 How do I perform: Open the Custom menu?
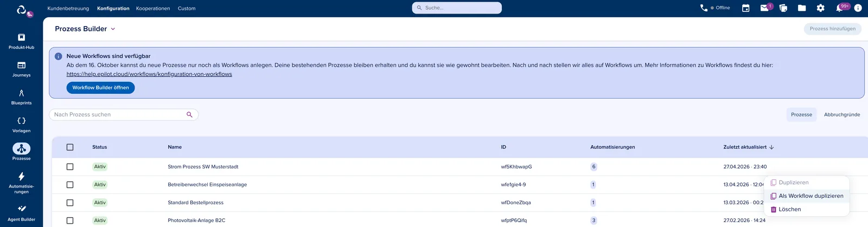click(187, 9)
